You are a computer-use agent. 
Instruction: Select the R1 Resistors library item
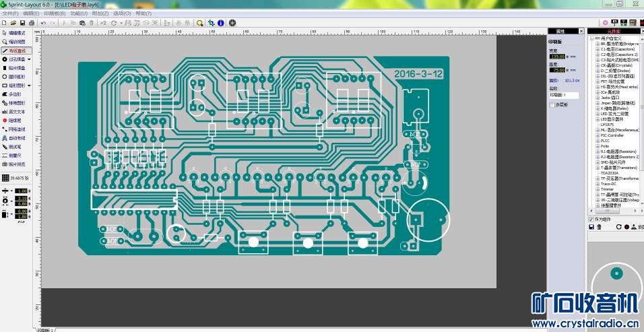[618, 152]
